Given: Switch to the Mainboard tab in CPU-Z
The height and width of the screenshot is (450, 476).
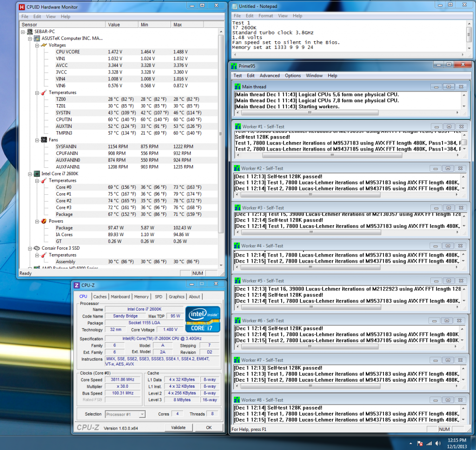Looking at the screenshot, I should (120, 297).
